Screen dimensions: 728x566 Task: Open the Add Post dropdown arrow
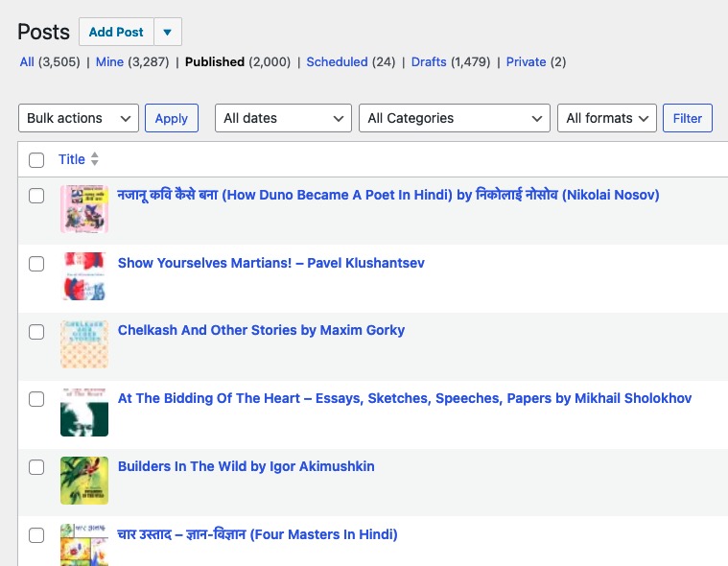point(167,33)
